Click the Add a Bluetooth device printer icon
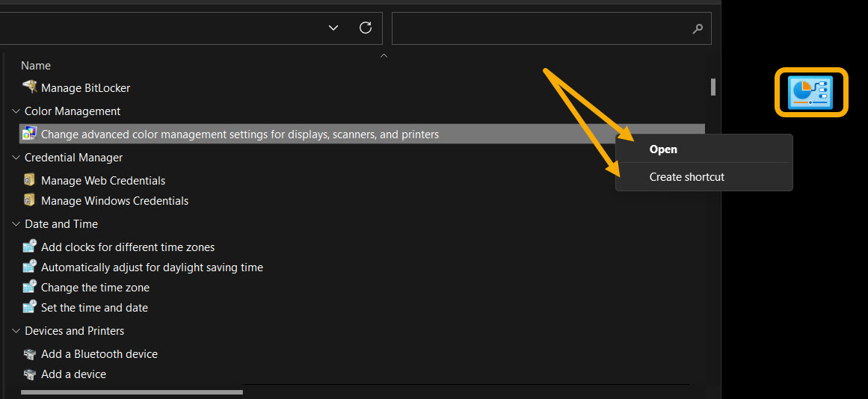This screenshot has width=868, height=399. click(x=29, y=353)
